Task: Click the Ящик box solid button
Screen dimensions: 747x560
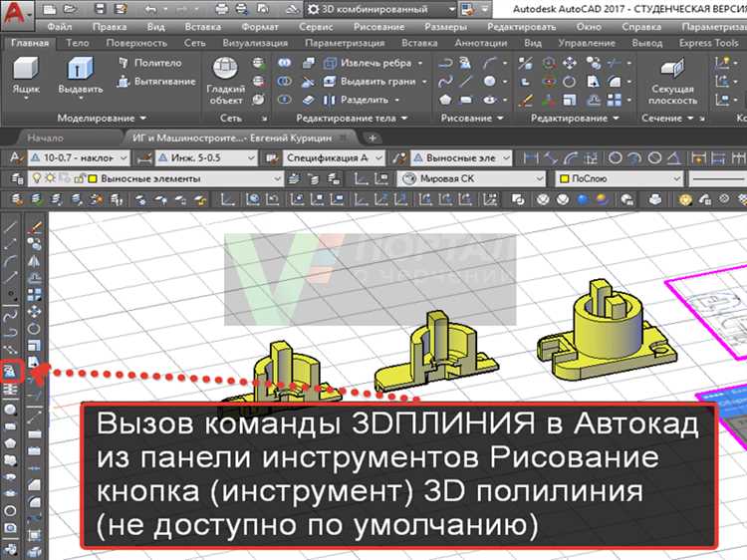Action: coord(26,77)
